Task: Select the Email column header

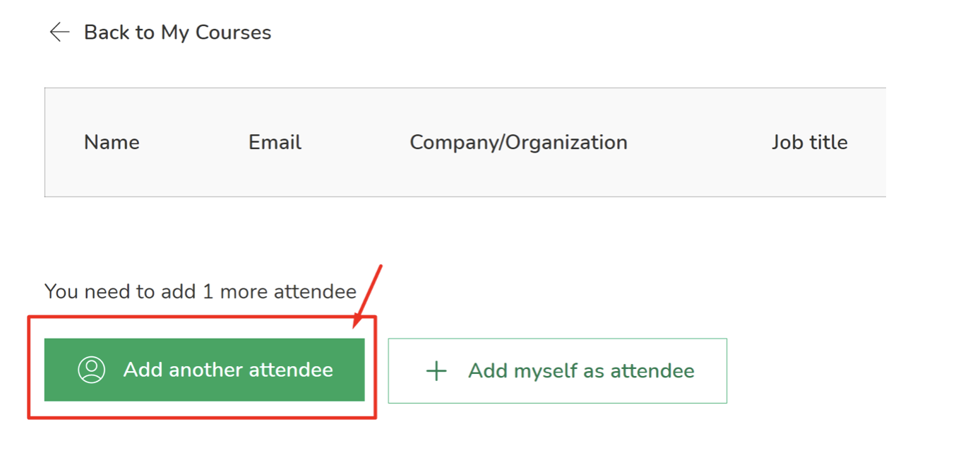Action: tap(275, 142)
